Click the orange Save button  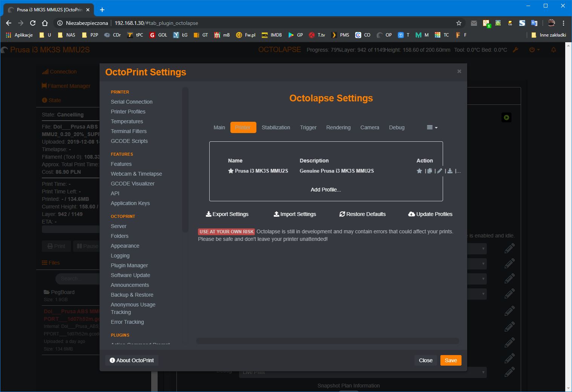(x=451, y=360)
